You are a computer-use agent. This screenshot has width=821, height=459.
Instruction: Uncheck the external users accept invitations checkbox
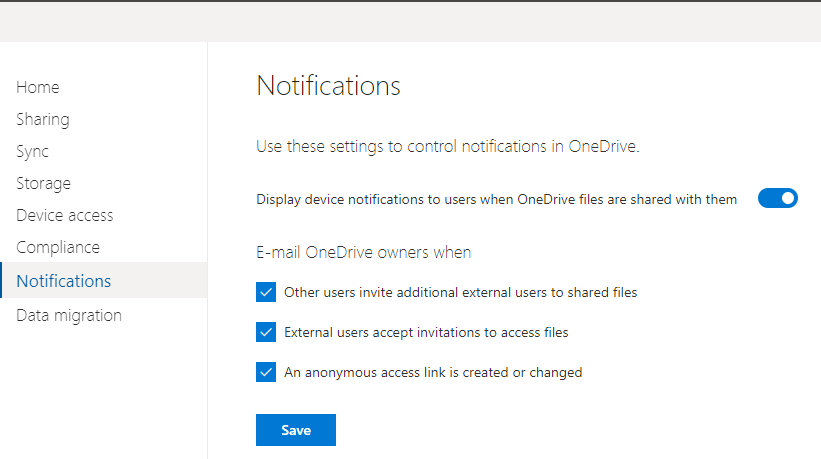(x=266, y=332)
